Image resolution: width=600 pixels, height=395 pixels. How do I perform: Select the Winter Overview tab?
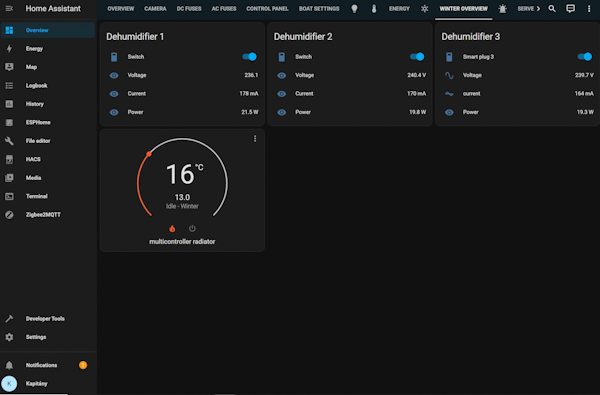(x=463, y=9)
